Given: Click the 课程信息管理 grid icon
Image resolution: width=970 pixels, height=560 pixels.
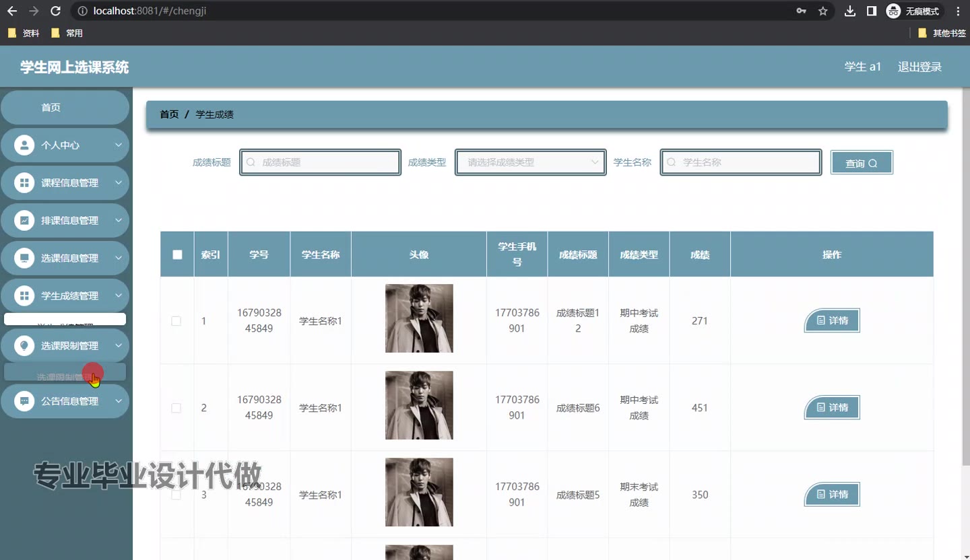Looking at the screenshot, I should (x=24, y=182).
